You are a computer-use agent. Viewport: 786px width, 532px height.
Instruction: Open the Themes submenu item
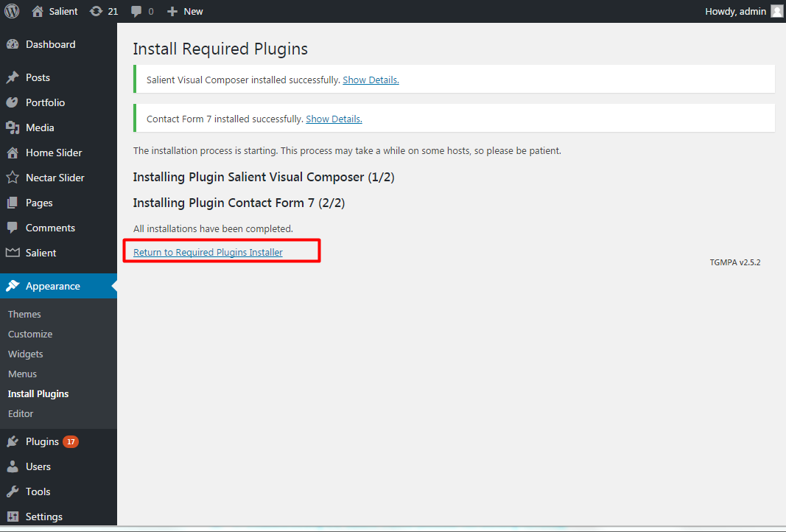click(24, 314)
